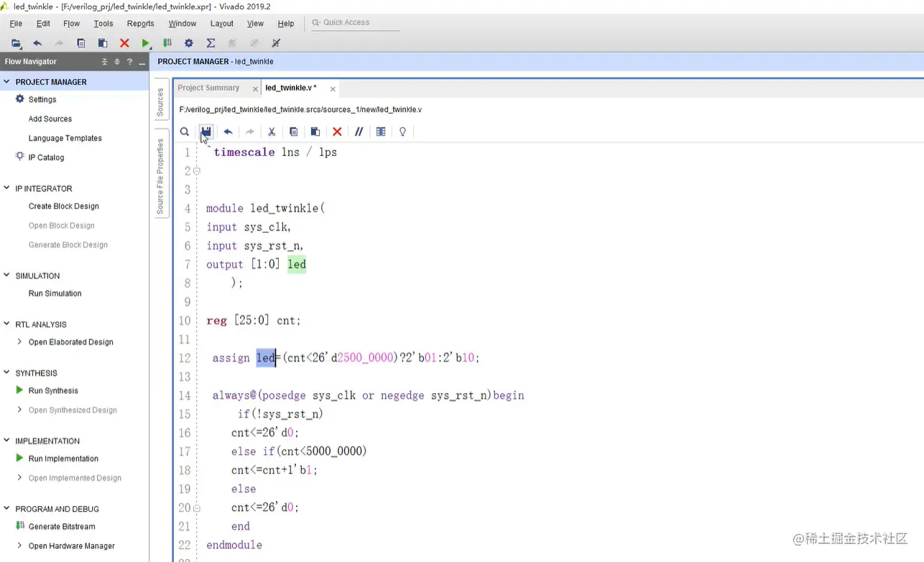Collapse the PROJECT MANAGER section
The height and width of the screenshot is (562, 924).
pos(6,82)
